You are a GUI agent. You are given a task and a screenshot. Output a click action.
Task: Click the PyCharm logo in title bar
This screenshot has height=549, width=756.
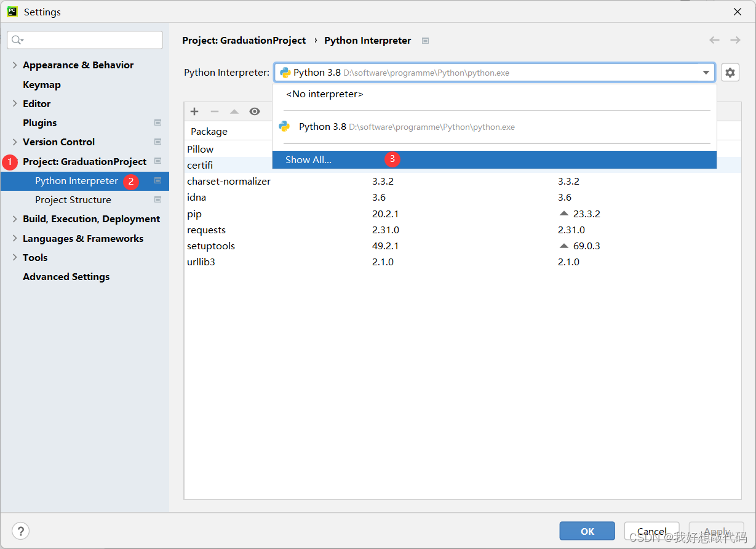pyautogui.click(x=12, y=11)
